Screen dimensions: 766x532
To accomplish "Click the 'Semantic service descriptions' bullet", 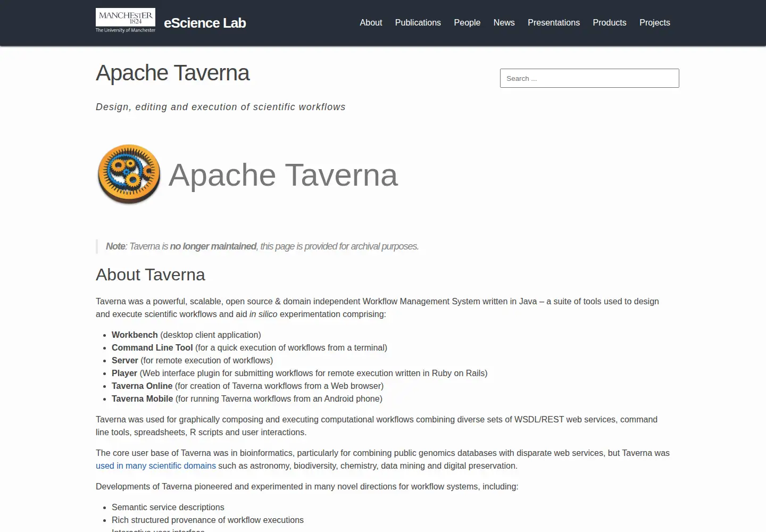I will tap(168, 507).
